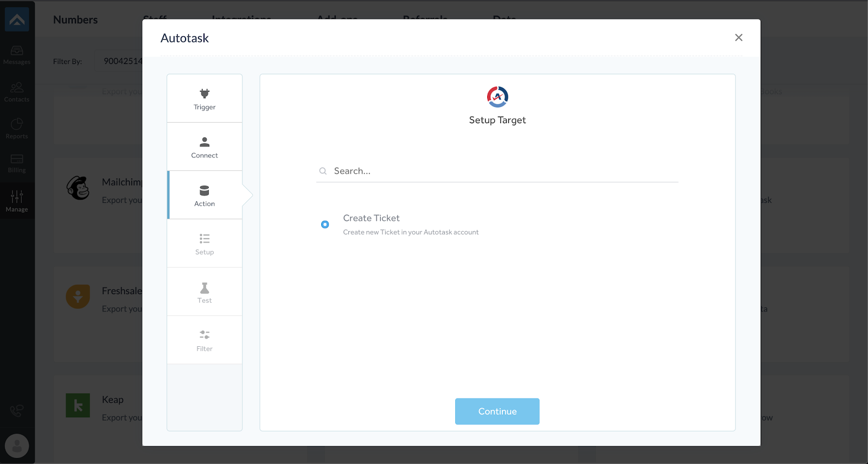This screenshot has height=464, width=868.
Task: Click the search magnifier icon
Action: coord(323,171)
